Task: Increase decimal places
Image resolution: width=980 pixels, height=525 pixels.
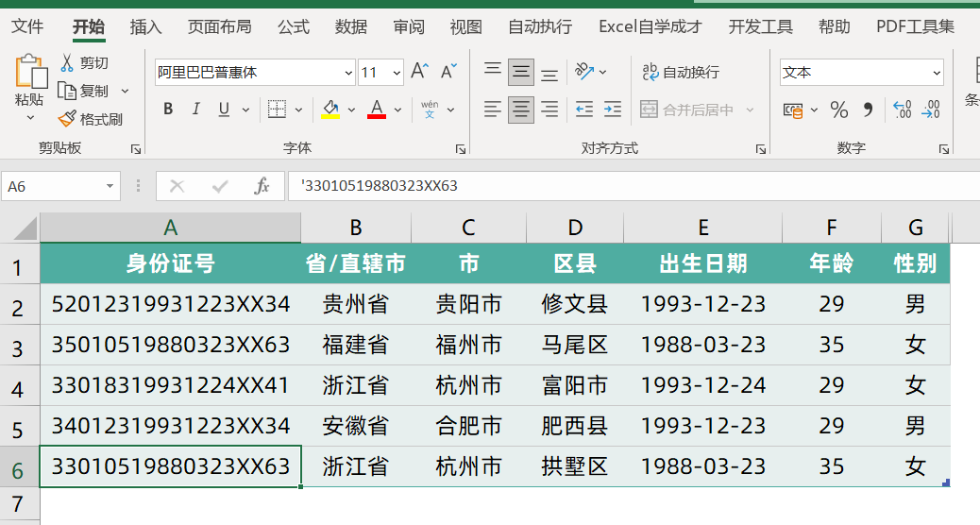Action: (x=902, y=110)
